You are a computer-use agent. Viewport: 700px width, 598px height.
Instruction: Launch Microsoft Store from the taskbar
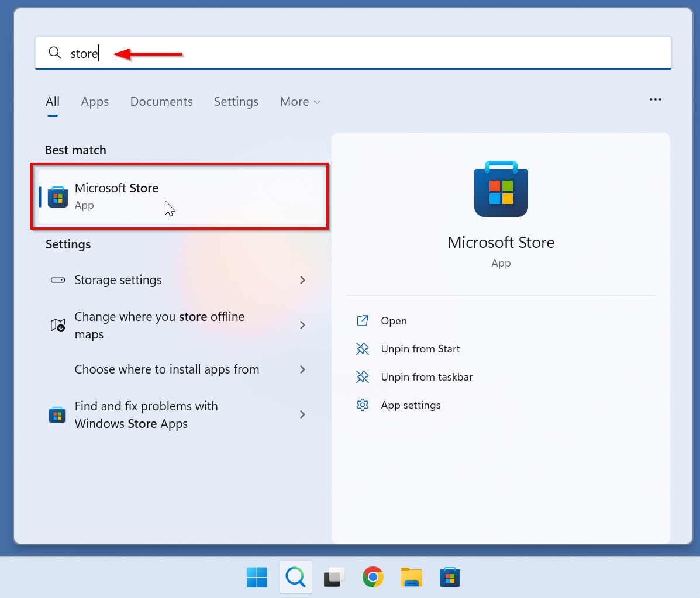coord(450,578)
